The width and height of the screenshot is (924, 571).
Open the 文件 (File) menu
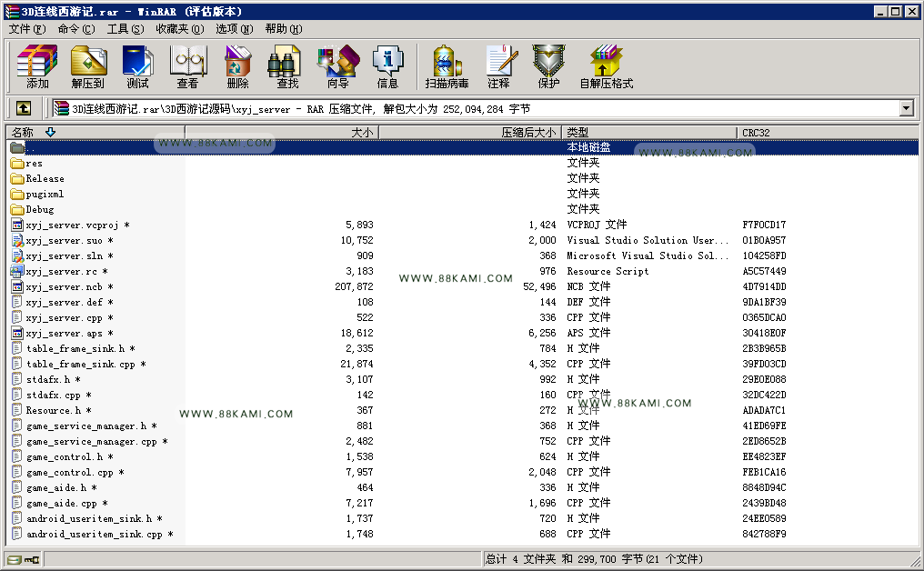pos(27,29)
